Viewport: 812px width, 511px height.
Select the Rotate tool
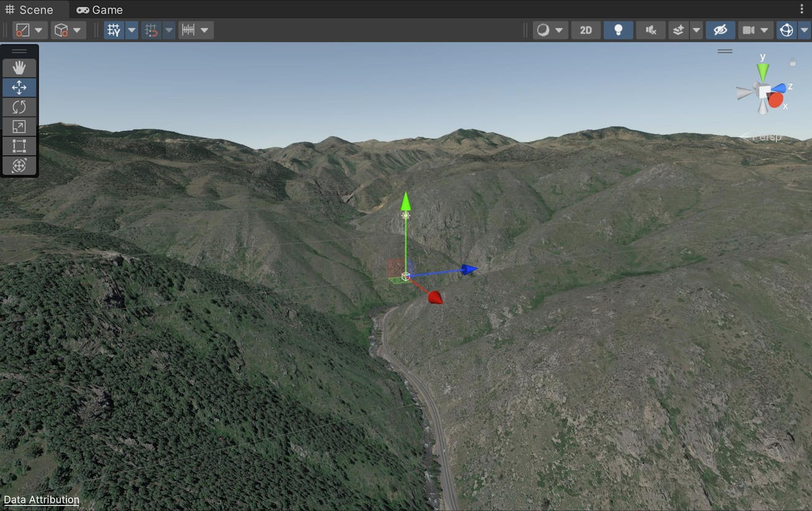(x=20, y=107)
